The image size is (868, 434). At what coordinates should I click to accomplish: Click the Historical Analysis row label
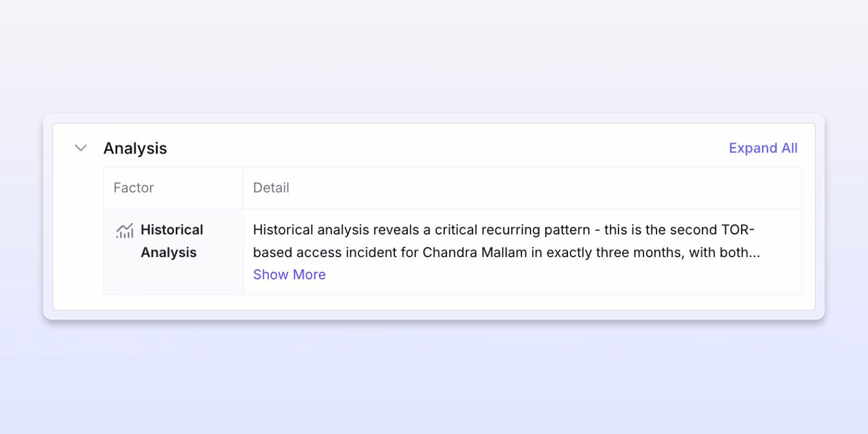171,241
